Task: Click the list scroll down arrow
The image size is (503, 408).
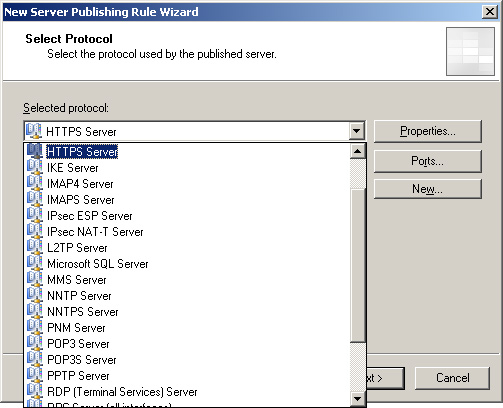Action: pos(358,398)
